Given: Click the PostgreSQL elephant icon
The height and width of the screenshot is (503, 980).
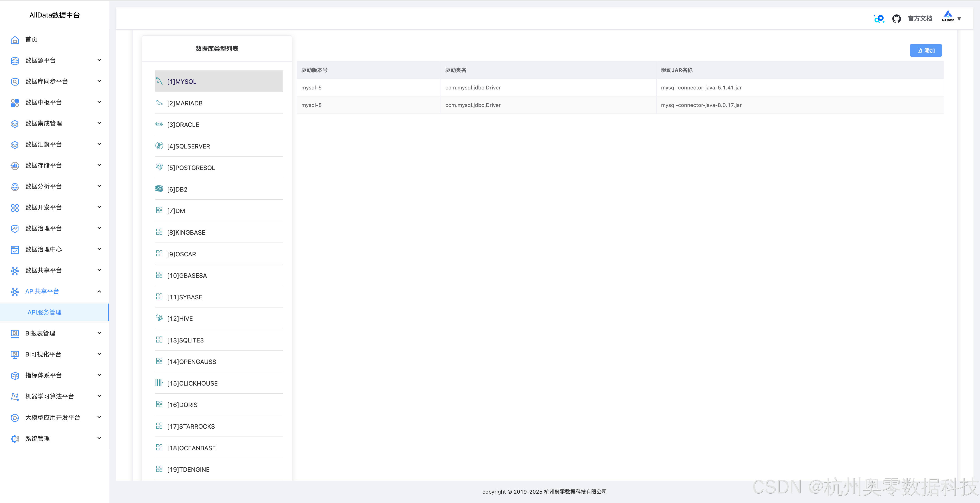Looking at the screenshot, I should point(159,167).
